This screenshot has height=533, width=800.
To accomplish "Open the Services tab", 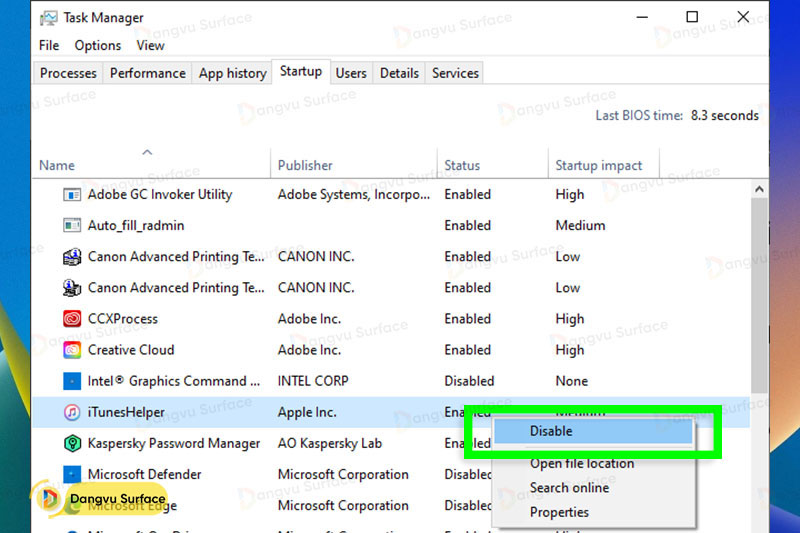I will click(x=455, y=73).
